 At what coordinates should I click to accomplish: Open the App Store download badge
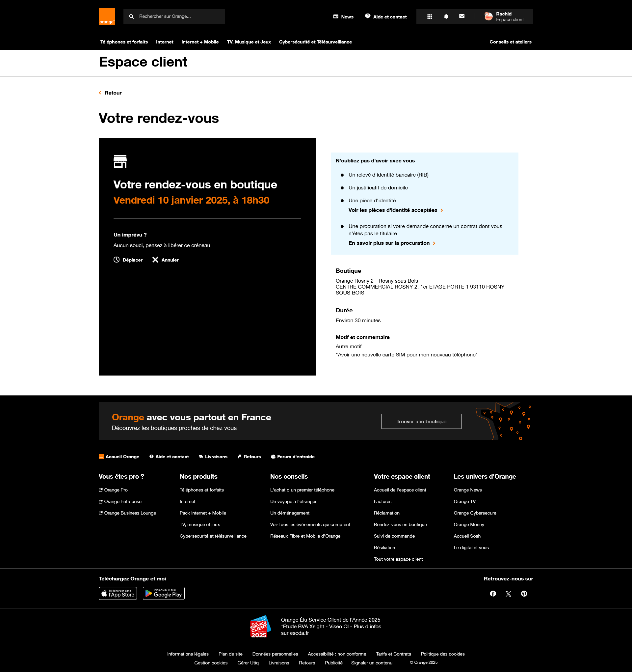(118, 594)
